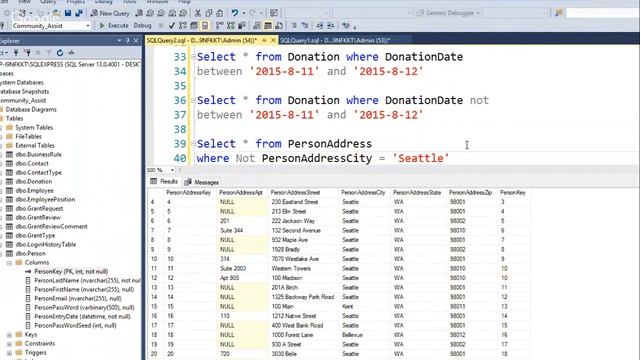Pin the SQLQuery2.sql tab
The image size is (640, 360).
point(264,40)
